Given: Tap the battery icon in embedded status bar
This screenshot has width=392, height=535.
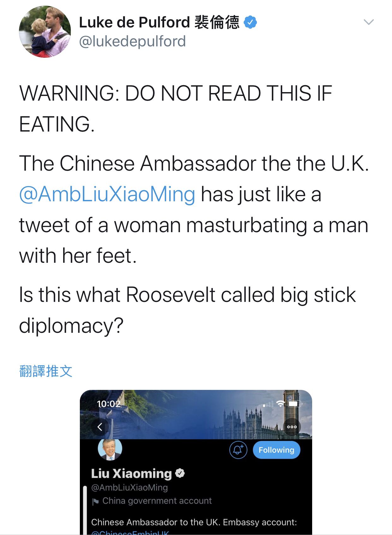Looking at the screenshot, I should coord(294,403).
